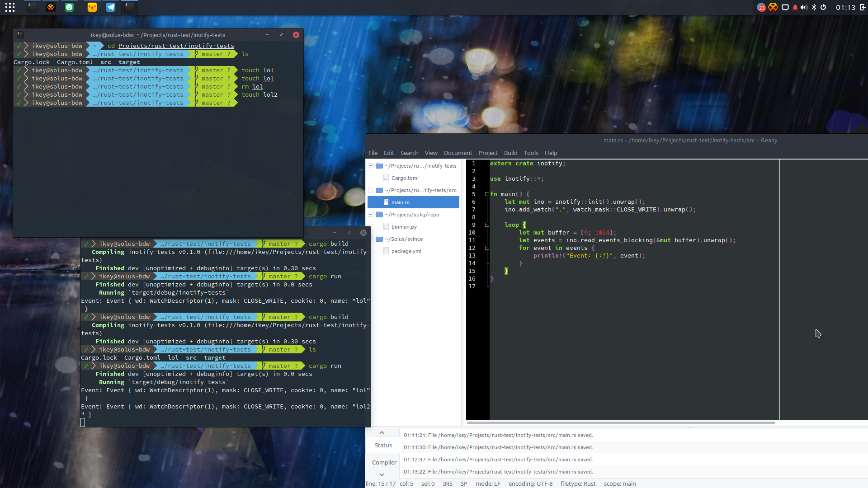Select the Cargo.toml document entry
This screenshot has width=868, height=488.
[405, 178]
